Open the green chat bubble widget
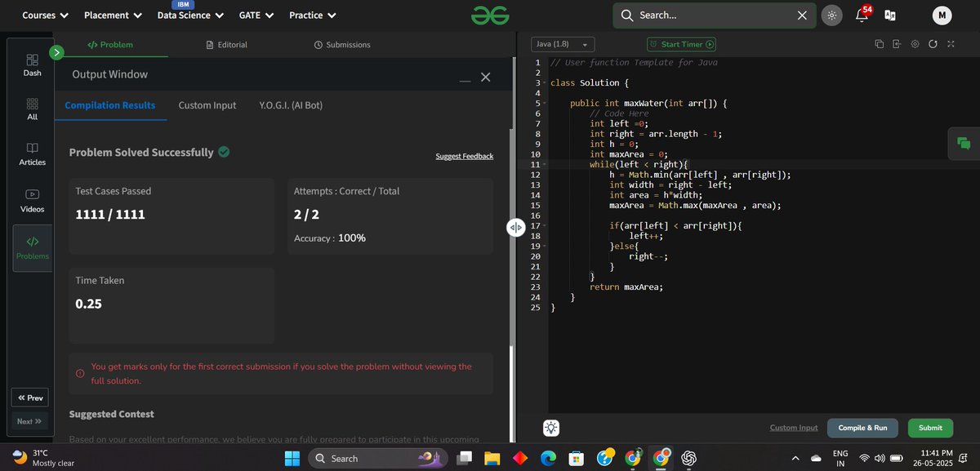 click(964, 144)
